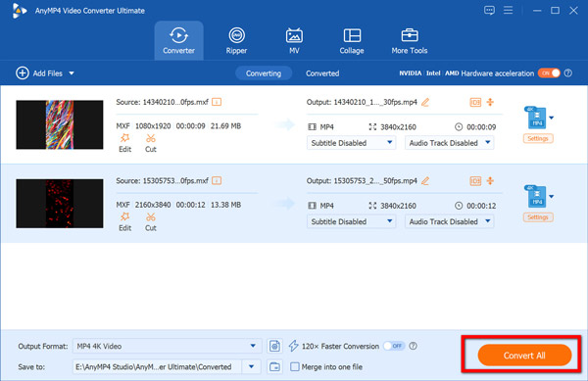Open Settings for first file
Screen dimensions: 588x381
(538, 139)
